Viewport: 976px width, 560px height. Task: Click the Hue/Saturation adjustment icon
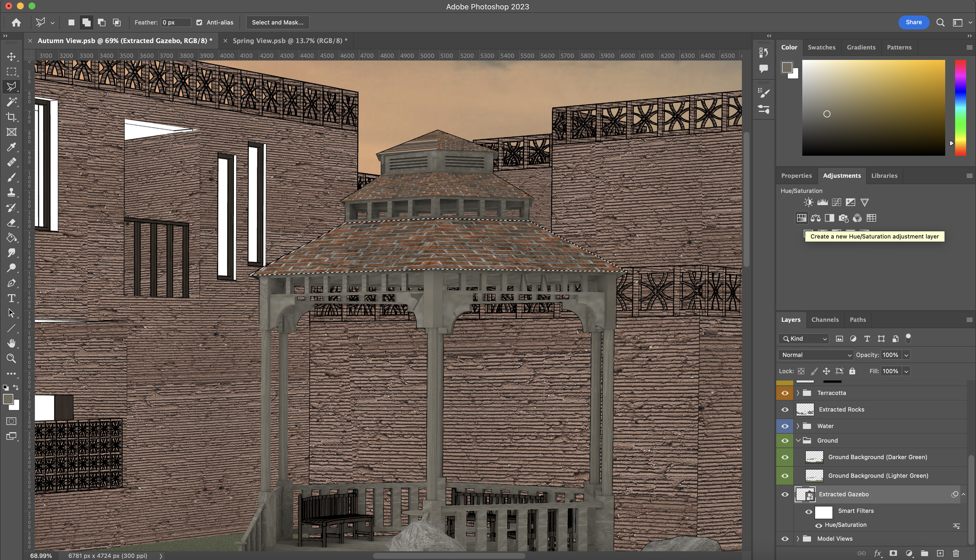coord(801,218)
